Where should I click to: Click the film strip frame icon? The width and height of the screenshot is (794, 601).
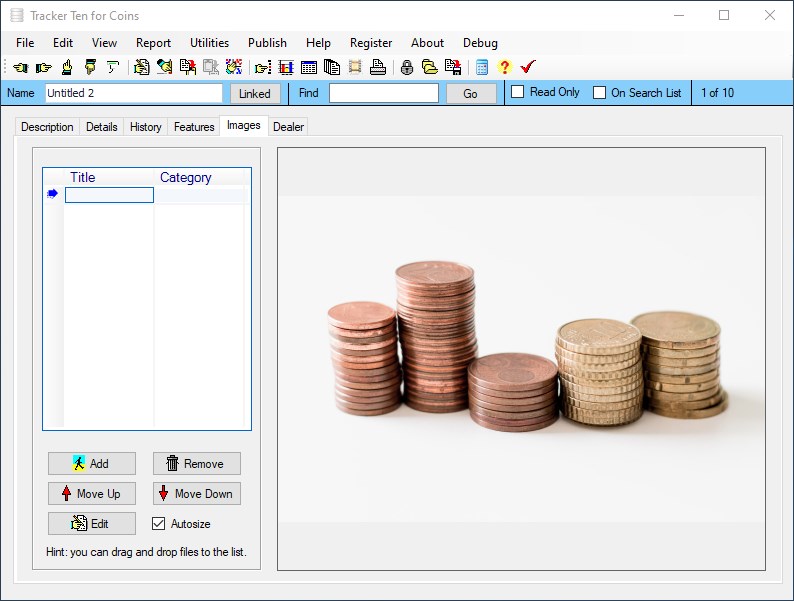[355, 67]
